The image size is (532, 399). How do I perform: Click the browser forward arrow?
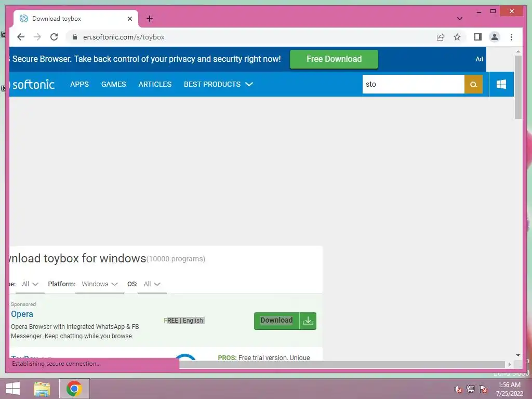point(37,37)
